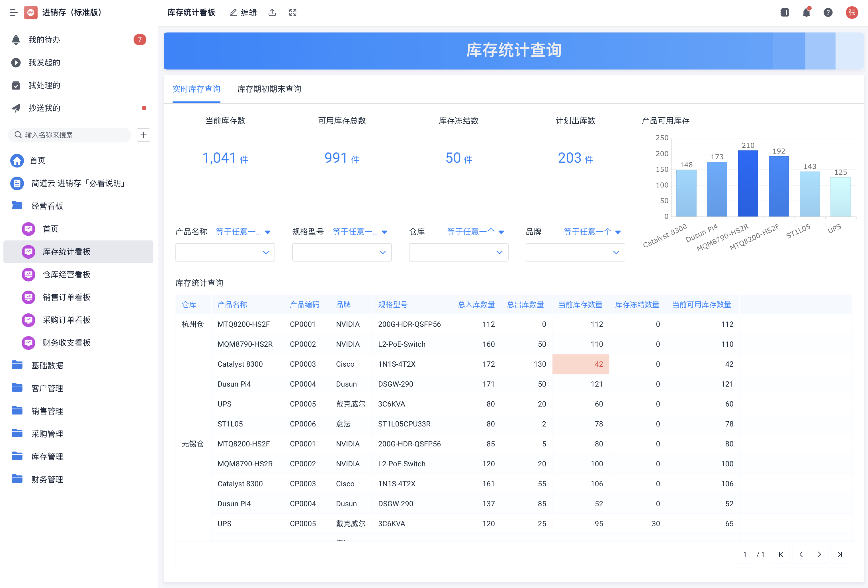Select the 我发起的 play icon

coord(16,62)
